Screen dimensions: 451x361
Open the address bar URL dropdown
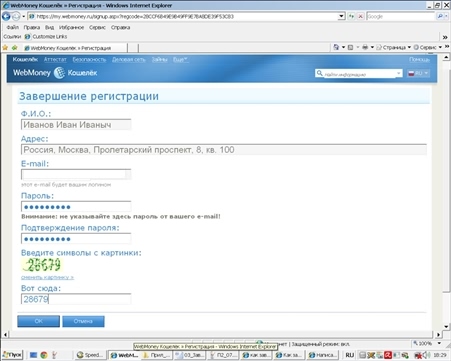pyautogui.click(x=341, y=16)
